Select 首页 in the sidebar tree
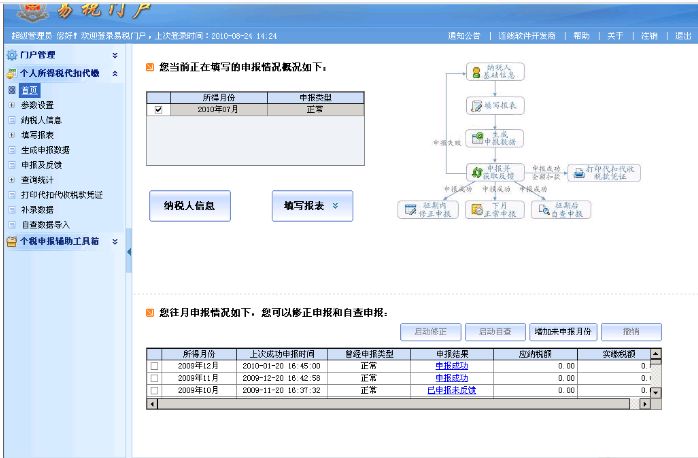 [30, 90]
